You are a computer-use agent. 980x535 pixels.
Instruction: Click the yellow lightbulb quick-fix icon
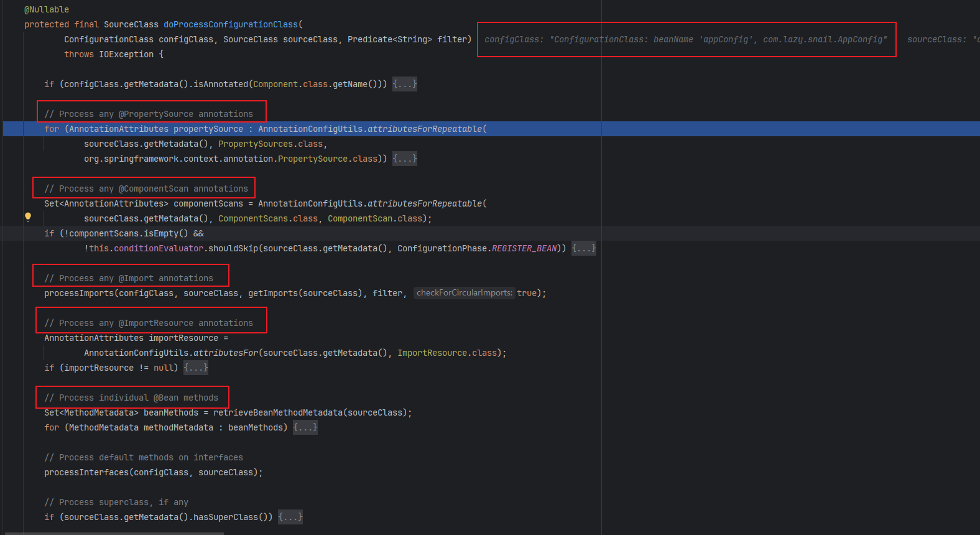[28, 217]
